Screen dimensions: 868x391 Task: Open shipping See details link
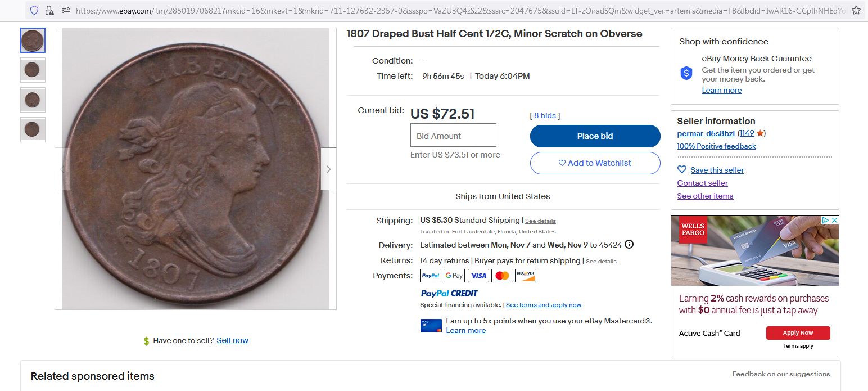[x=540, y=221]
